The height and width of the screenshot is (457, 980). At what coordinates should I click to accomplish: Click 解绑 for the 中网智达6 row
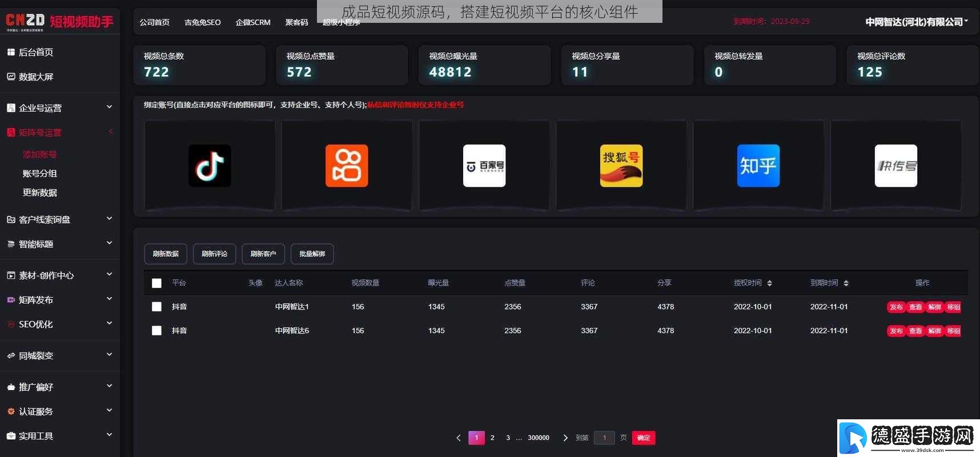(x=934, y=331)
